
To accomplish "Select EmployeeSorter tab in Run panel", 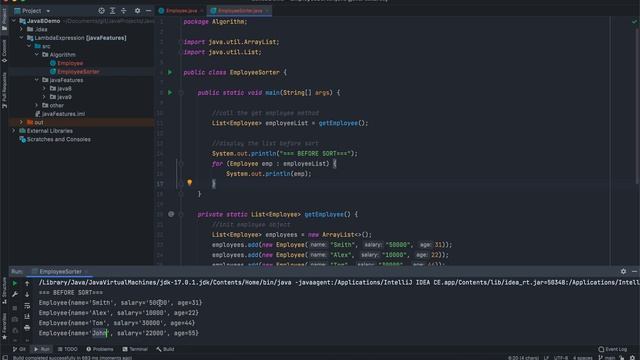I will point(60,271).
